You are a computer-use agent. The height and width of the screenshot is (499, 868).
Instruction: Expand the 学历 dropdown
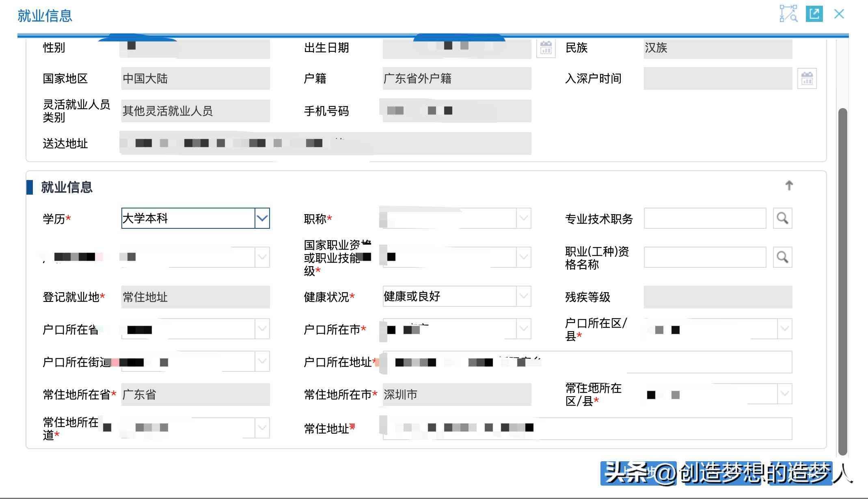click(x=262, y=219)
